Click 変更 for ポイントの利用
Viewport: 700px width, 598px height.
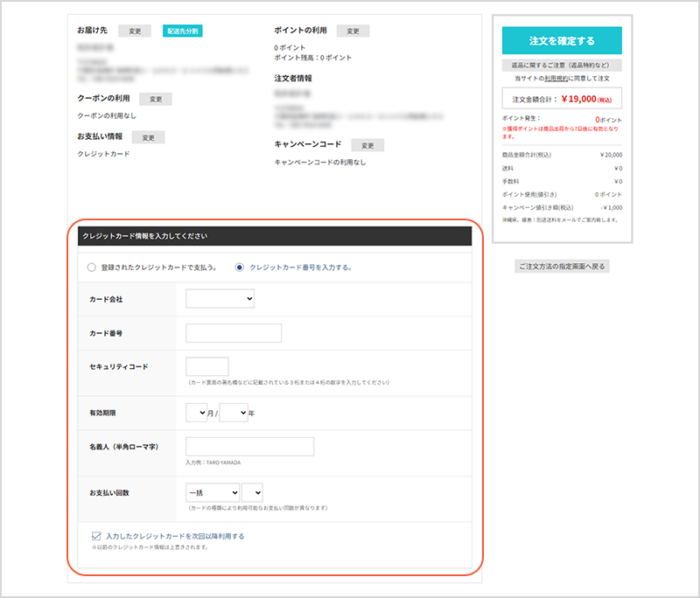coord(353,29)
